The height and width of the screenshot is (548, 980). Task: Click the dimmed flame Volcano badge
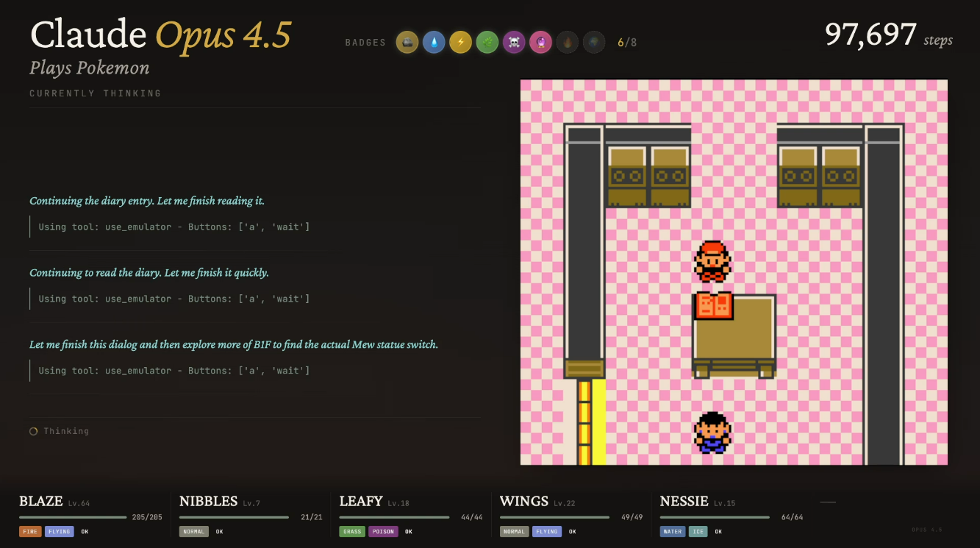[567, 43]
